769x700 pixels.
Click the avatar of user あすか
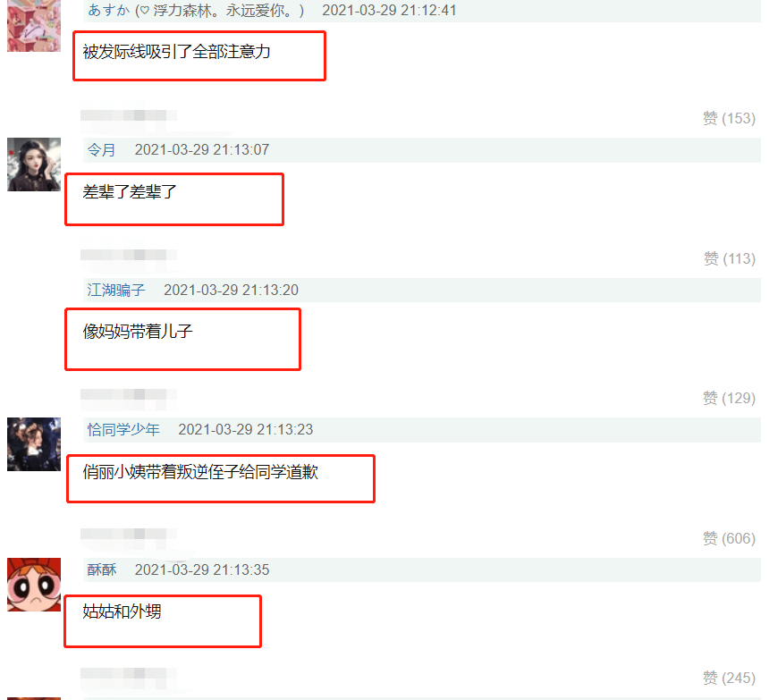coord(34,24)
